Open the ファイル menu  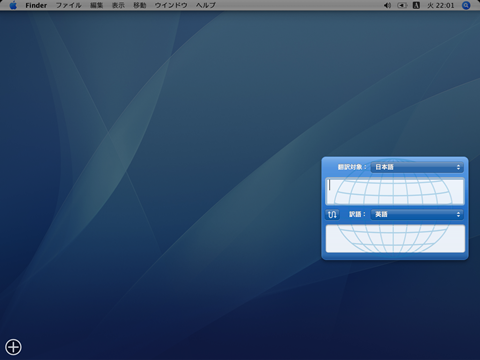[68, 5]
